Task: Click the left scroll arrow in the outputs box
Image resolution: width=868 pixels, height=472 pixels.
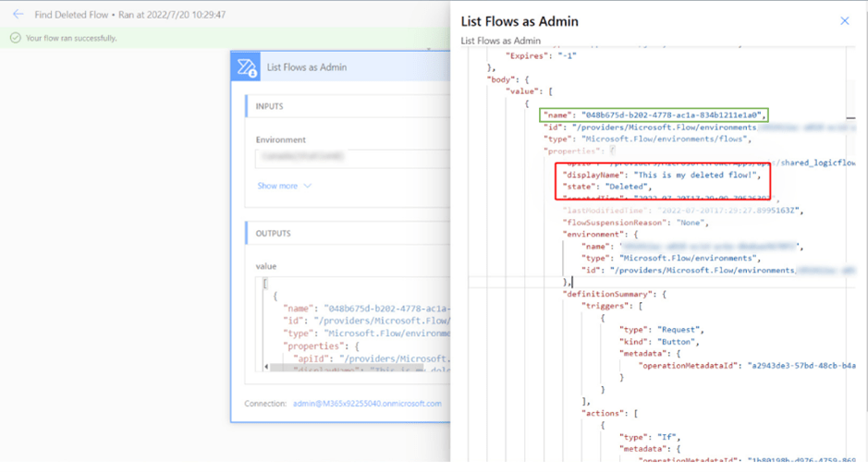Action: point(267,367)
